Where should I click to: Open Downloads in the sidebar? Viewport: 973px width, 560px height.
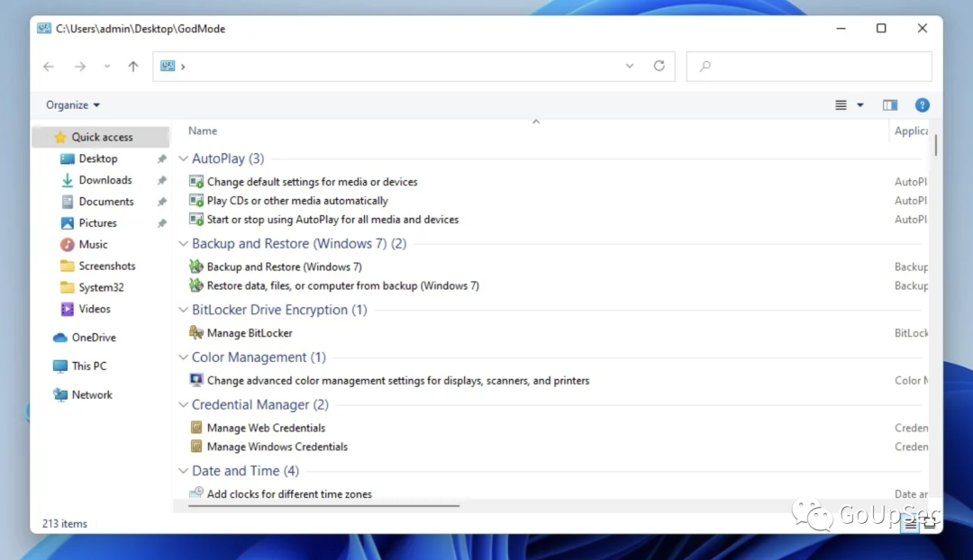click(105, 180)
